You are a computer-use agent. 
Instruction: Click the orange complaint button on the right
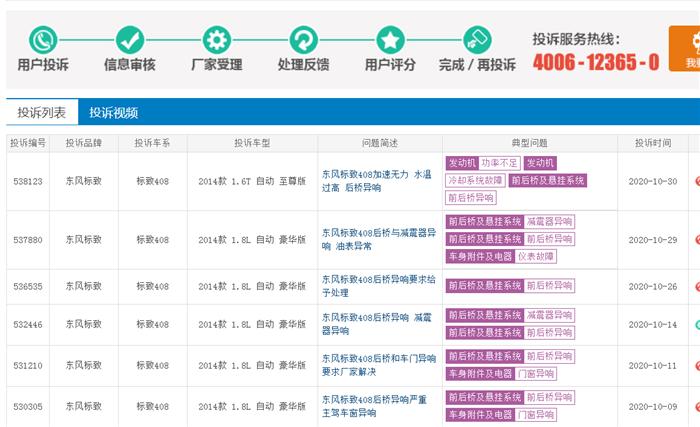pyautogui.click(x=684, y=48)
